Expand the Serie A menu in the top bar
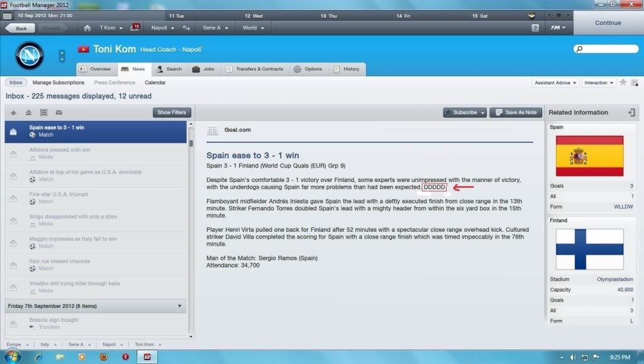This screenshot has width=644, height=364. [x=215, y=28]
